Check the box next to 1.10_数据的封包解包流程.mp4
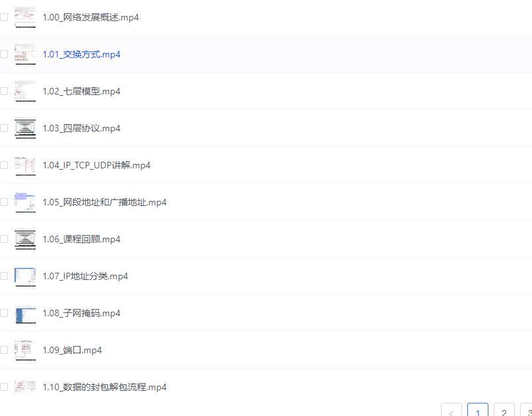 point(4,387)
